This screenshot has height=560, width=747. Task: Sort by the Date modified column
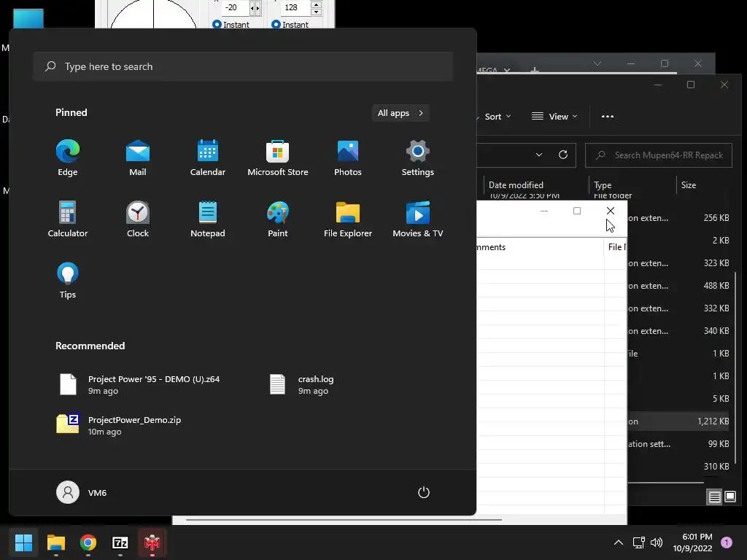(x=536, y=185)
